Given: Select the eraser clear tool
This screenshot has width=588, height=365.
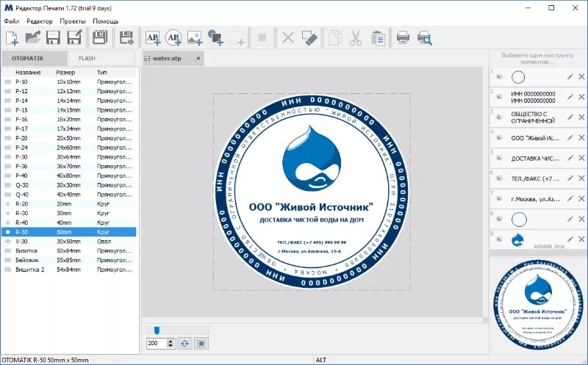Looking at the screenshot, I should click(x=309, y=38).
